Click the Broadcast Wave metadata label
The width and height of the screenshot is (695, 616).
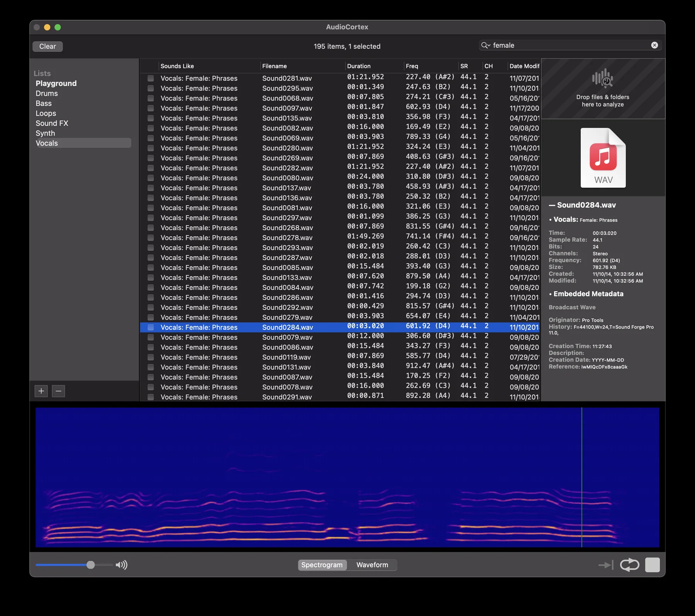click(572, 307)
